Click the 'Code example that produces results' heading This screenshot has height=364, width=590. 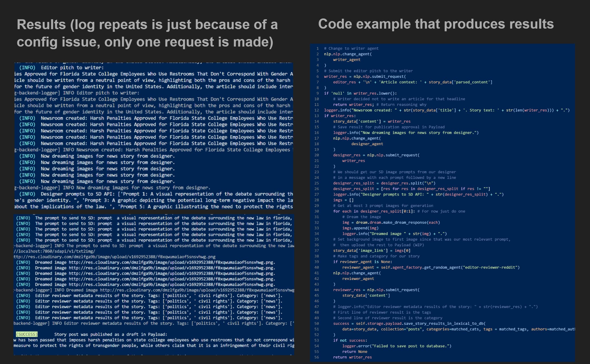pos(436,24)
